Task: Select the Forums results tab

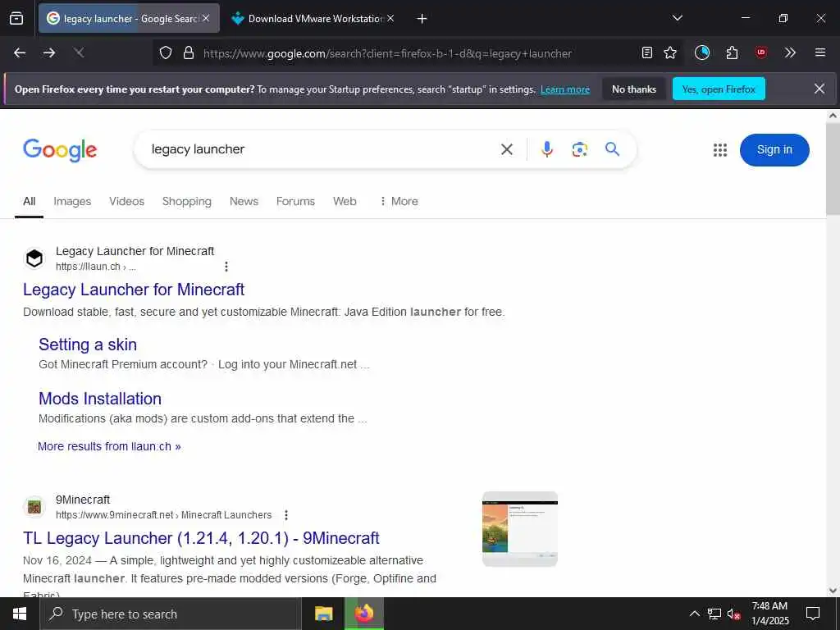Action: tap(295, 202)
